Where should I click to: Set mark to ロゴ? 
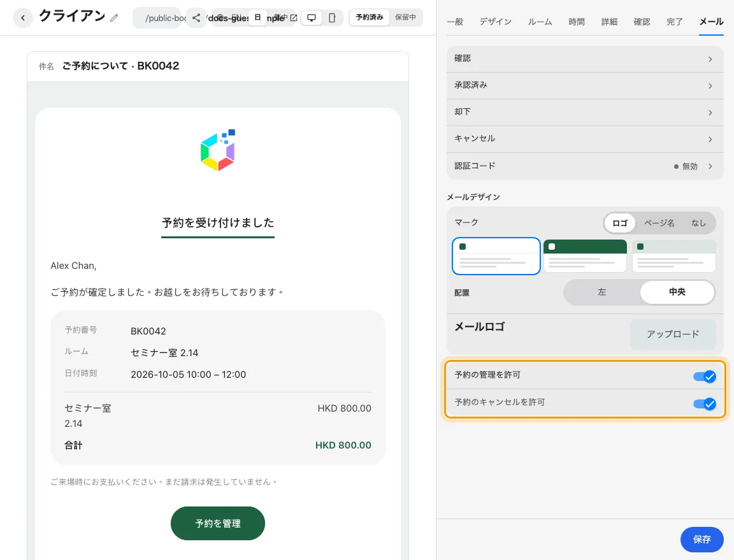pos(620,223)
